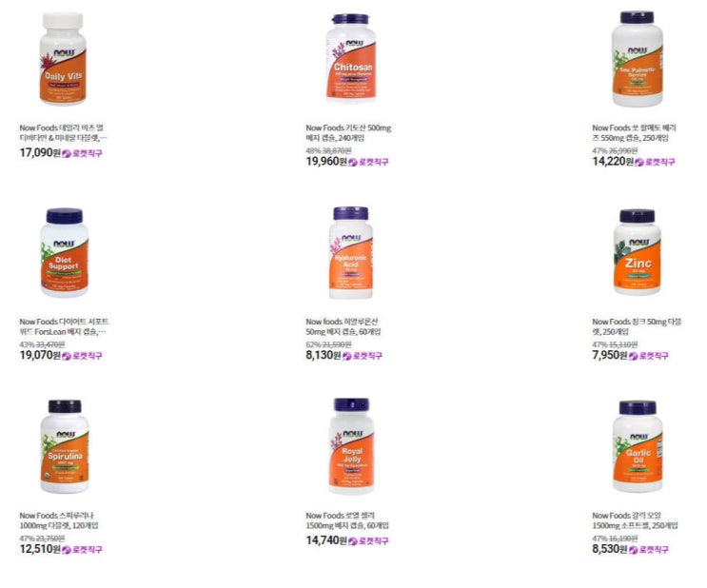The width and height of the screenshot is (707, 588).
Task: Click rocket badge next to 8,530원 price
Action: click(648, 550)
